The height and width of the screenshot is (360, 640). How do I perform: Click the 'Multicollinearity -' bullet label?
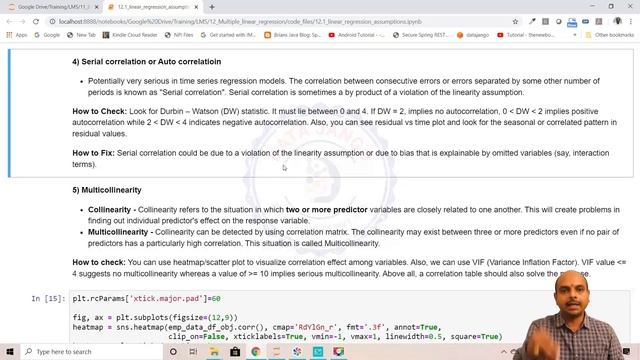pos(121,232)
